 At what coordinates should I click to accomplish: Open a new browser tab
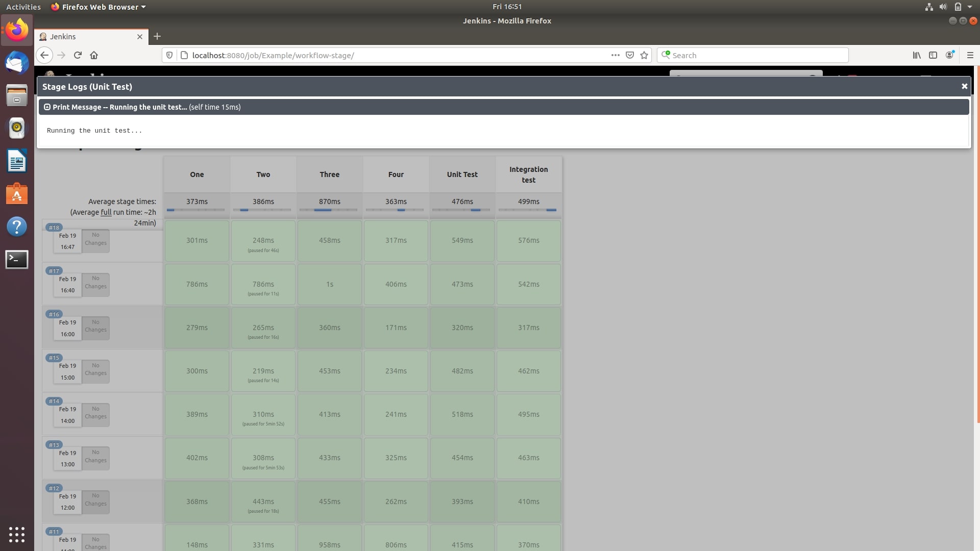pos(157,36)
